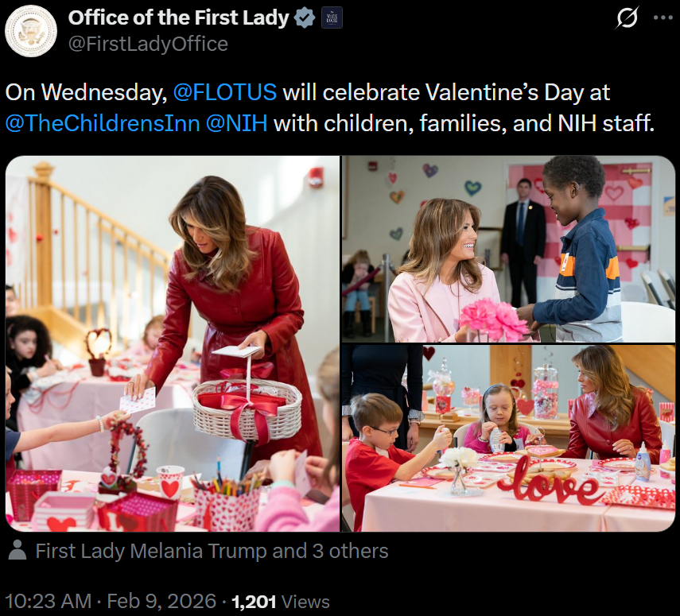Open the large red coat basket photo
This screenshot has height=616, width=680.
(x=172, y=343)
